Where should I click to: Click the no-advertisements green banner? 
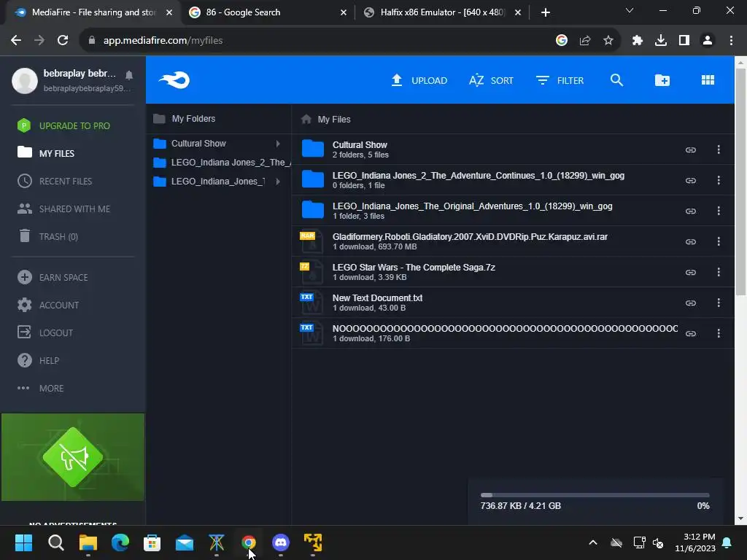(x=73, y=457)
